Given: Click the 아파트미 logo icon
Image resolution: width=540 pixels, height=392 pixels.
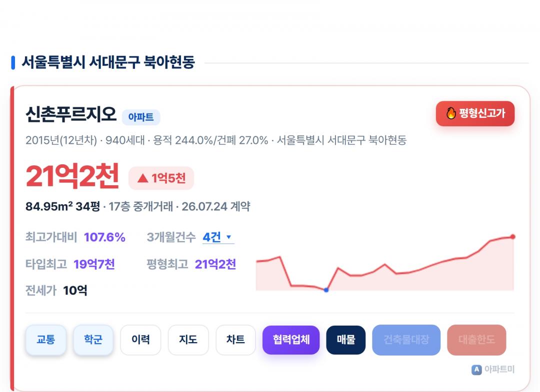Looking at the screenshot, I should tap(476, 370).
